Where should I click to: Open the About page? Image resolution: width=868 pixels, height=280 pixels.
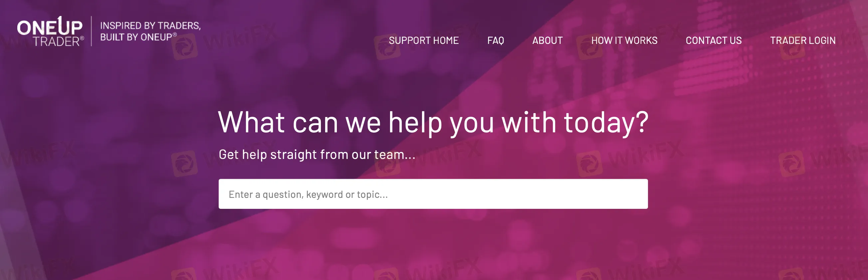click(x=547, y=40)
